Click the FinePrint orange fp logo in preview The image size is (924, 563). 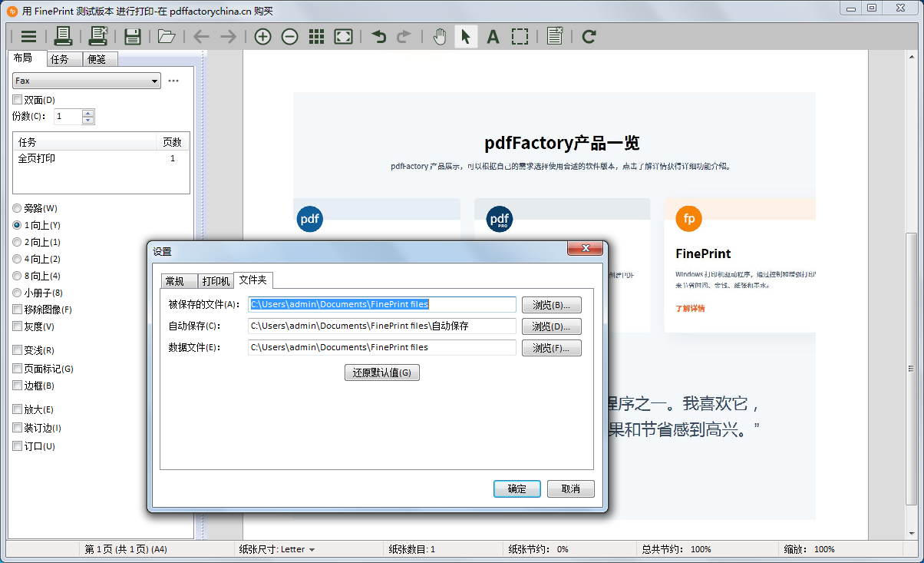[x=688, y=219]
